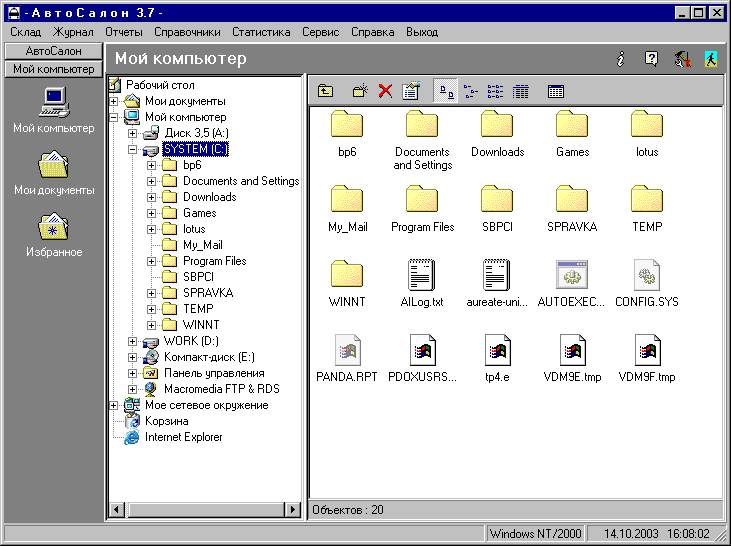
Task: Open file properties from the toolbar
Action: 410,91
